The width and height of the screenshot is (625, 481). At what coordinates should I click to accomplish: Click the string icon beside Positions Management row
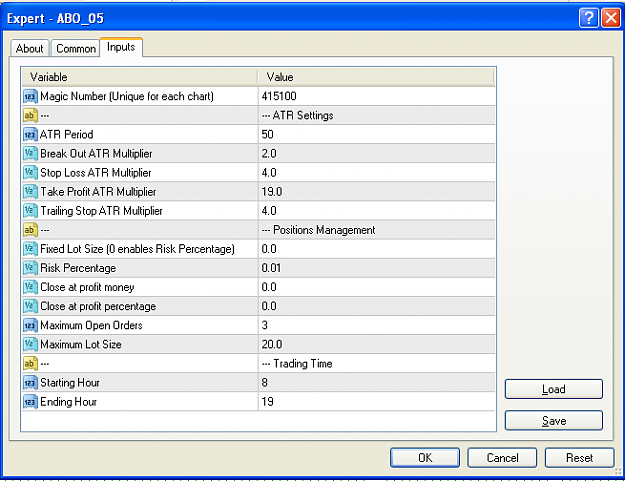[x=30, y=230]
